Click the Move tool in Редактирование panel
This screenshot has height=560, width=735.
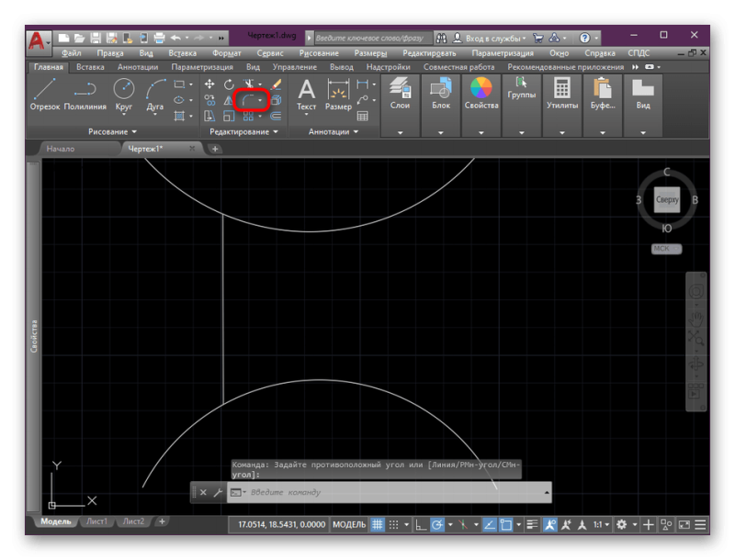click(x=209, y=84)
